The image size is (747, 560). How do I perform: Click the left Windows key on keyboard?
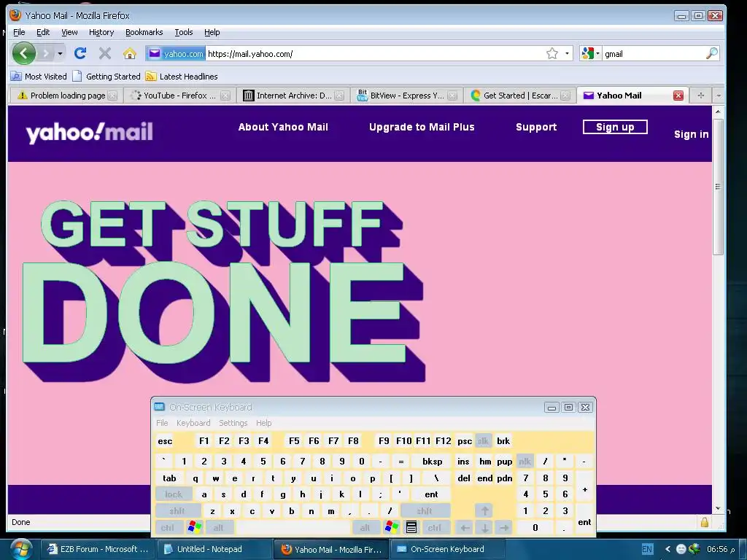coord(194,527)
